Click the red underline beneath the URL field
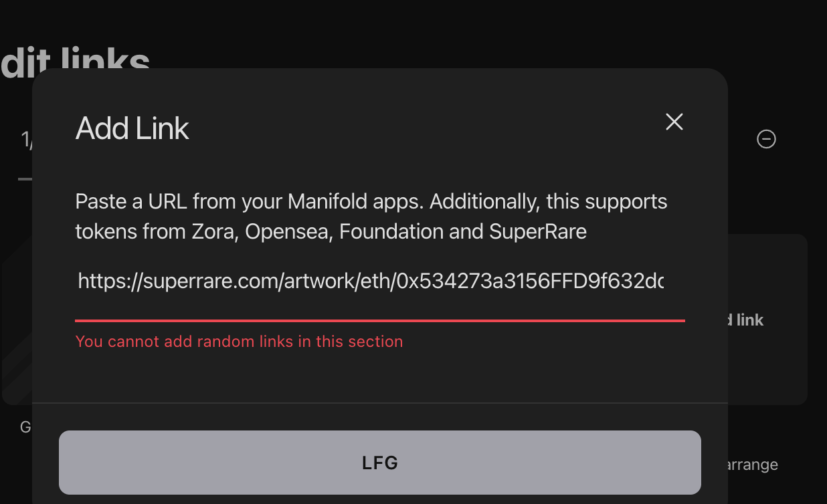 coord(380,321)
